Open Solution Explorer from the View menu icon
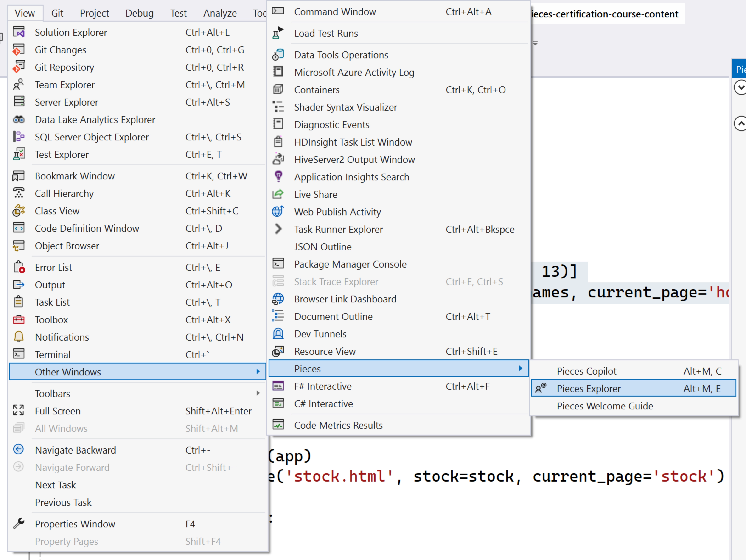Image resolution: width=746 pixels, height=560 pixels. (x=19, y=32)
